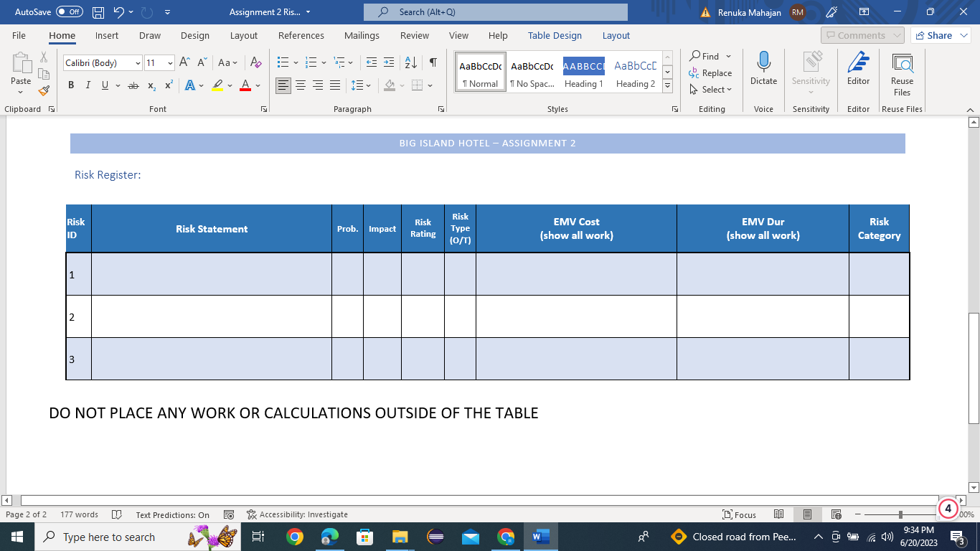Switch to the Mailings tab
This screenshot has height=551, width=980.
point(362,35)
